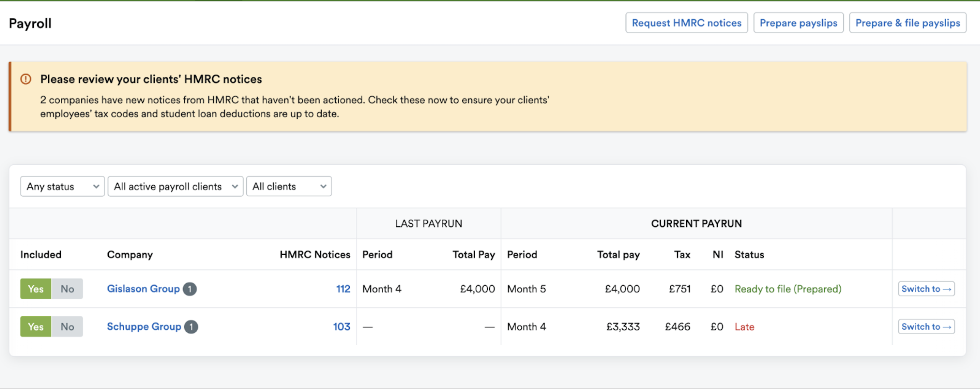
Task: Open HMRC notice 103 link
Action: 342,327
